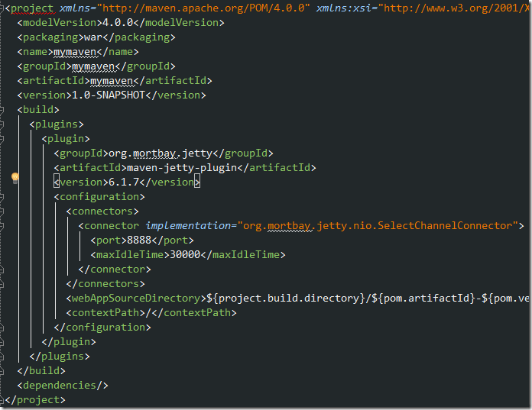
Task: Collapse the connector implementation fold marker
Action: click(2, 226)
